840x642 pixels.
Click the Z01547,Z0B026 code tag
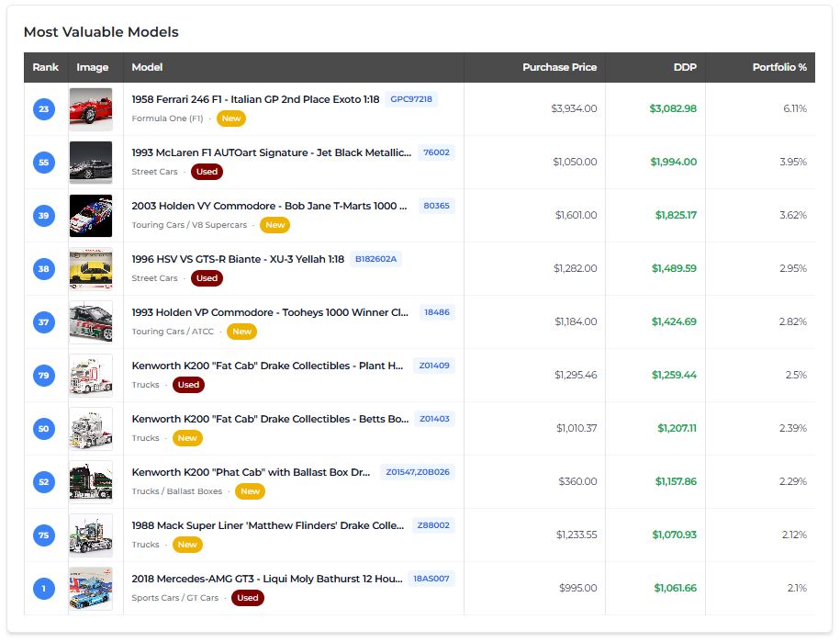pos(417,472)
